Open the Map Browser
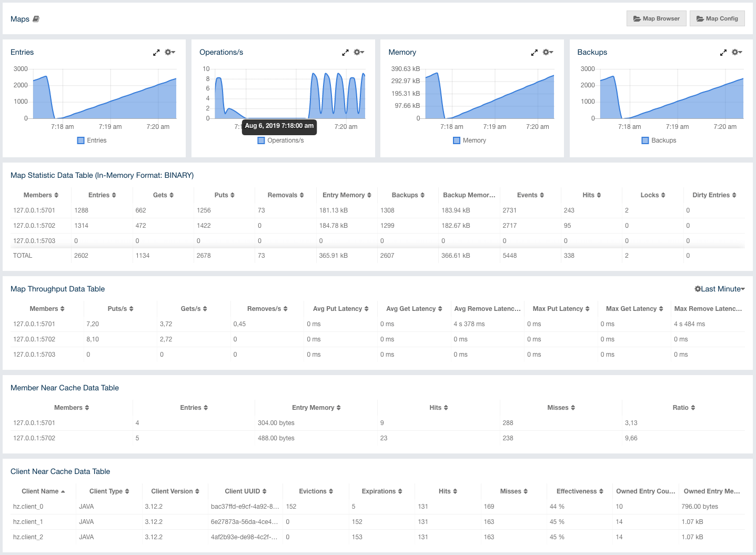This screenshot has width=756, height=555. tap(657, 18)
